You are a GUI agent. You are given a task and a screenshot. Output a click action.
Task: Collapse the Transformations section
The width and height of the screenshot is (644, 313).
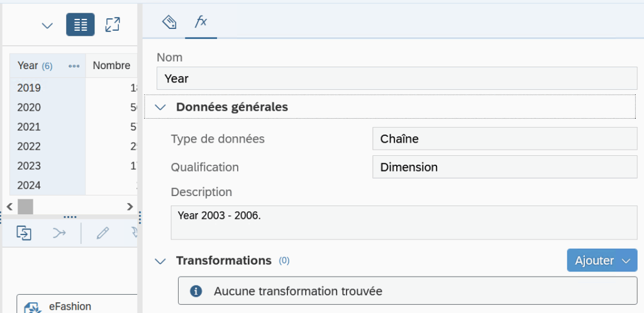(x=160, y=260)
